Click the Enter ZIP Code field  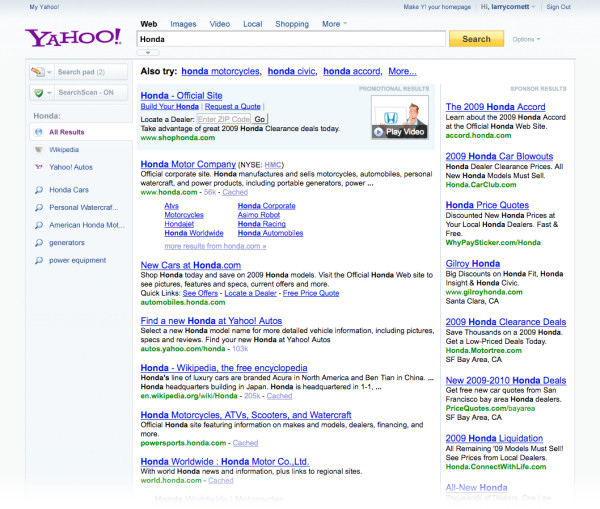pyautogui.click(x=223, y=119)
